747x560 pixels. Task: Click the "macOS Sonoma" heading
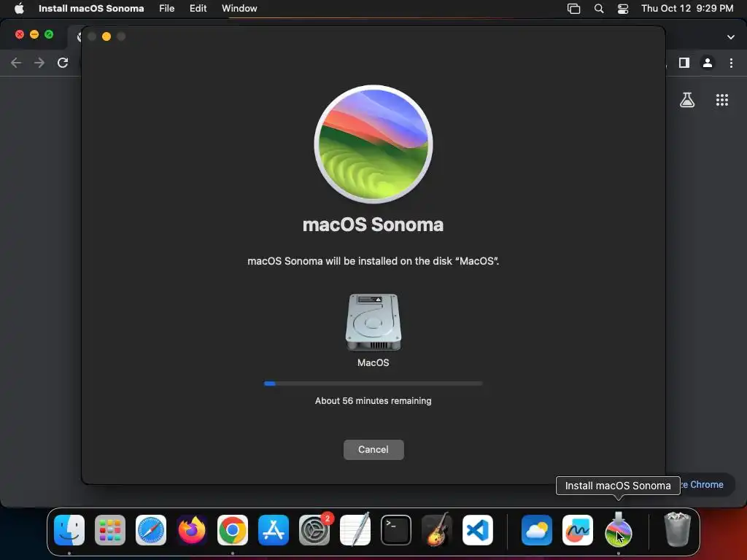373,225
